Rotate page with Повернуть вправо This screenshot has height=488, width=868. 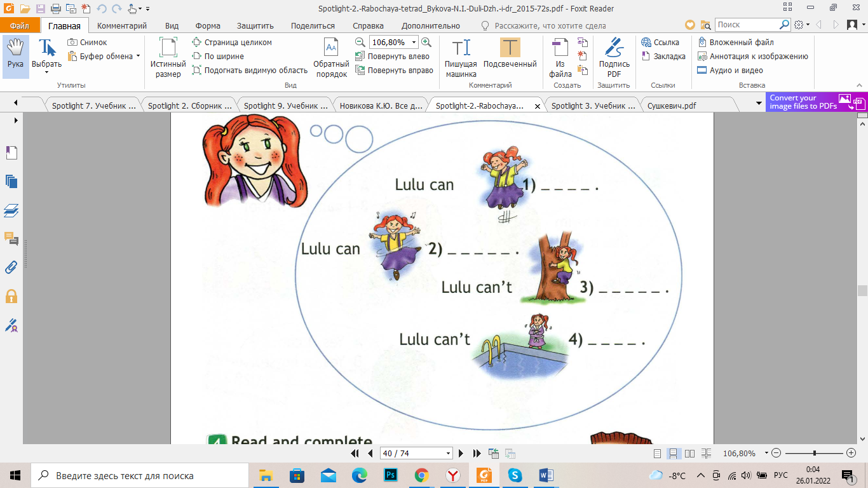395,71
